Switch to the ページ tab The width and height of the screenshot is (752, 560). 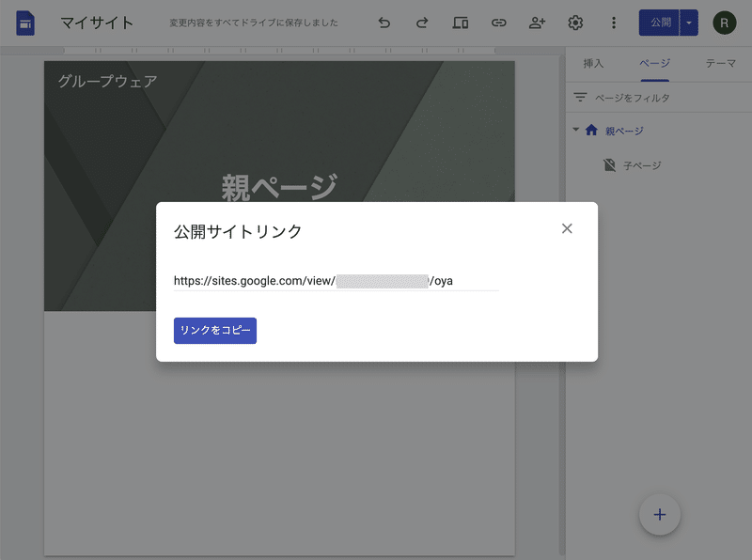pos(654,63)
